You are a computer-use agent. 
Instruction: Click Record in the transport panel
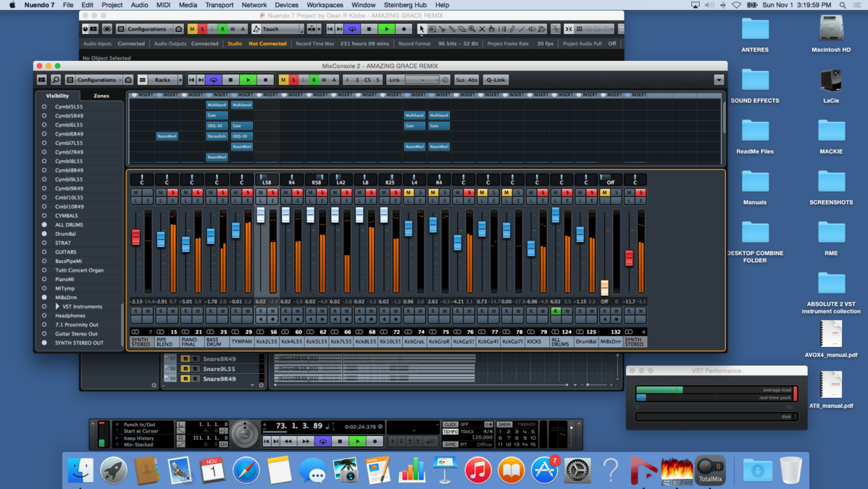375,441
